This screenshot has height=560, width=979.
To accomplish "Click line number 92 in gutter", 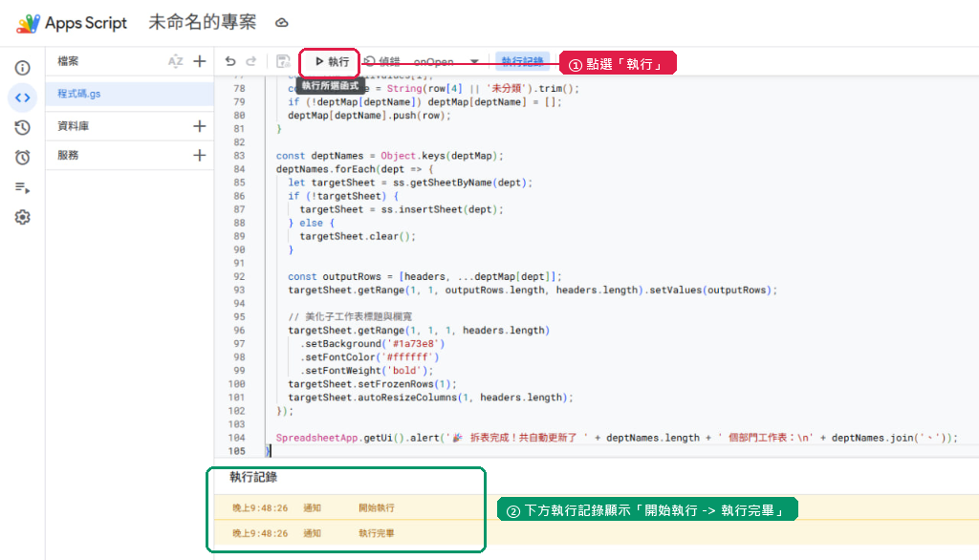I will pyautogui.click(x=239, y=276).
